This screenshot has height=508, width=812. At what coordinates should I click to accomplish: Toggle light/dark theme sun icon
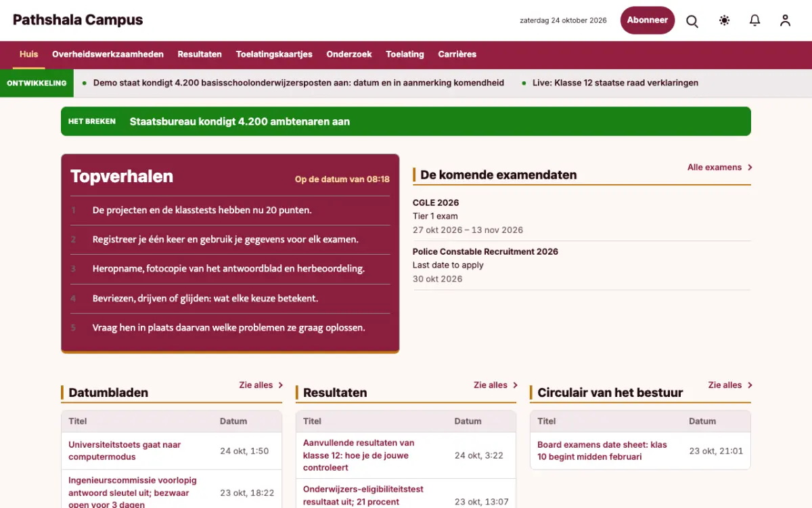724,20
